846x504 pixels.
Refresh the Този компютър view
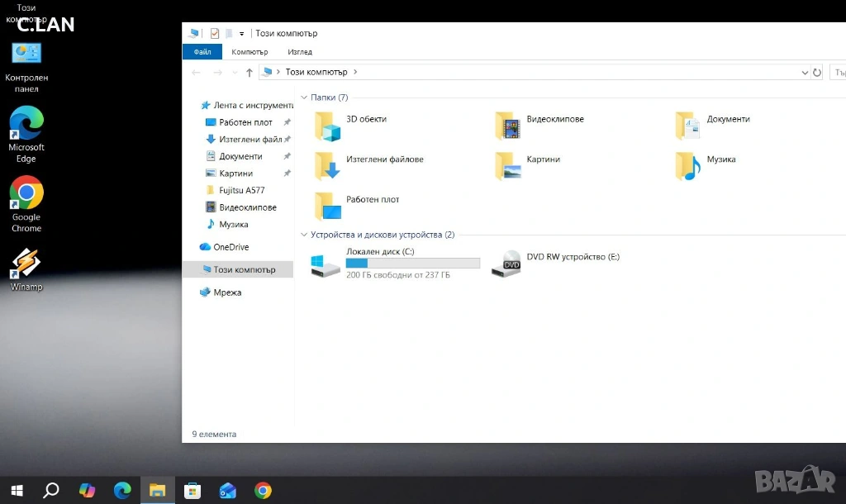[817, 73]
